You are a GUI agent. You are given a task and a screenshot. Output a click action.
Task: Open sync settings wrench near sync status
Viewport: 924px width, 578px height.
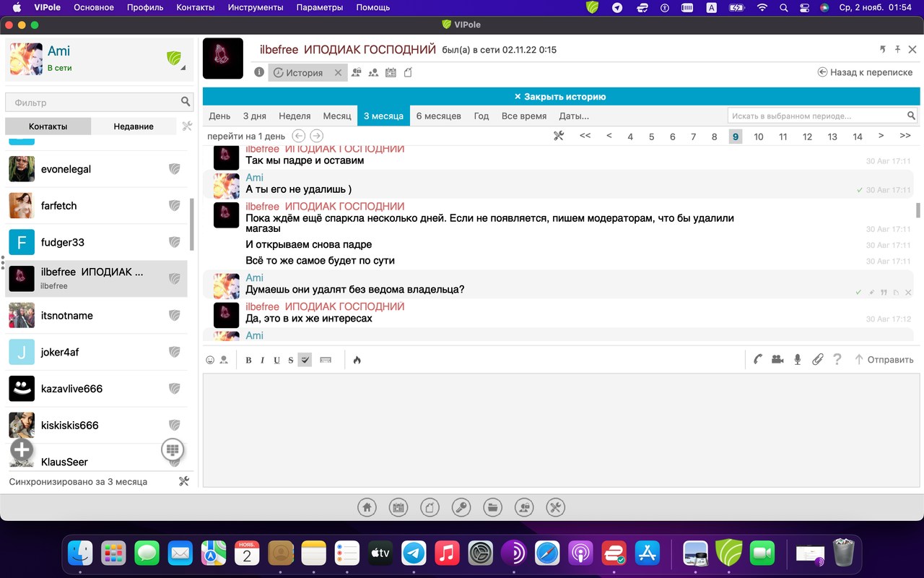[x=183, y=481]
